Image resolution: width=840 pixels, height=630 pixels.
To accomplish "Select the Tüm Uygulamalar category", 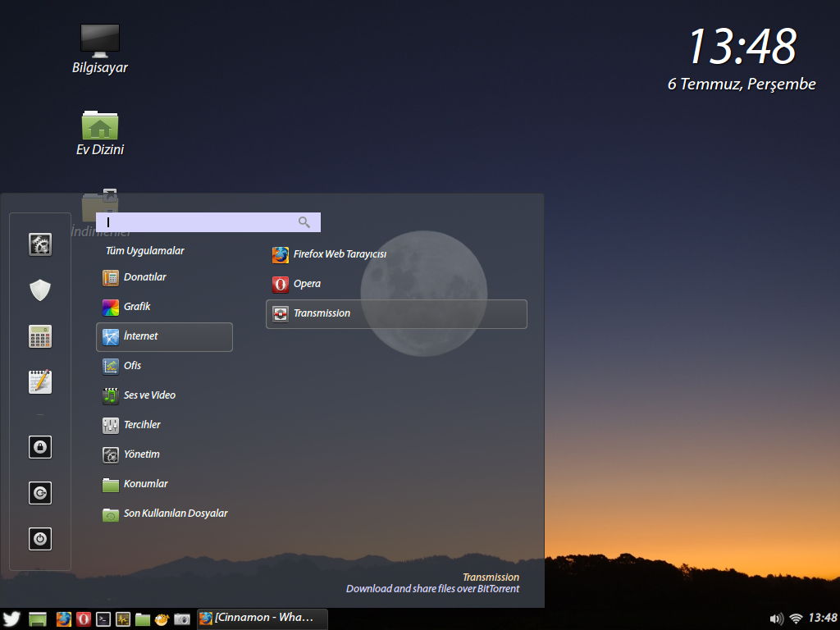I will point(145,251).
